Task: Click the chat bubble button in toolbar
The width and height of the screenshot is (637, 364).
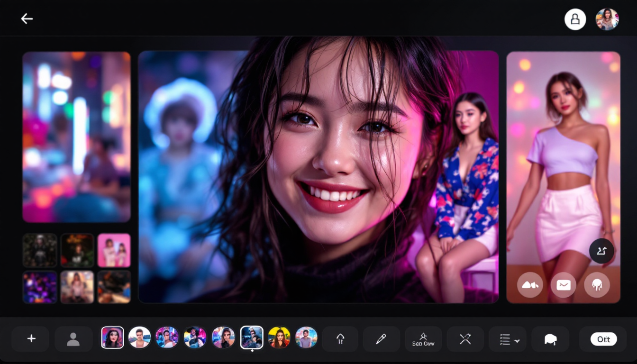Action: (550, 339)
